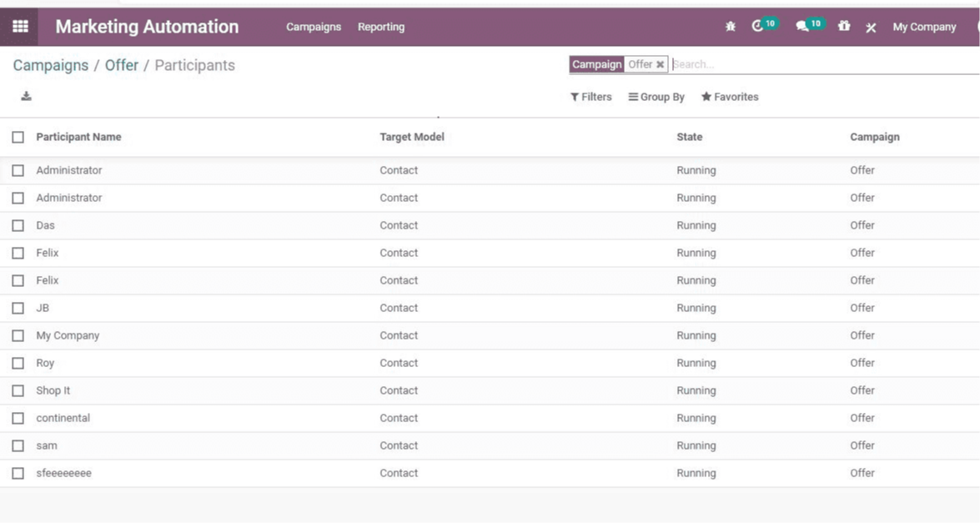Open the conversations chat icon
The image size is (980, 523).
pyautogui.click(x=802, y=27)
